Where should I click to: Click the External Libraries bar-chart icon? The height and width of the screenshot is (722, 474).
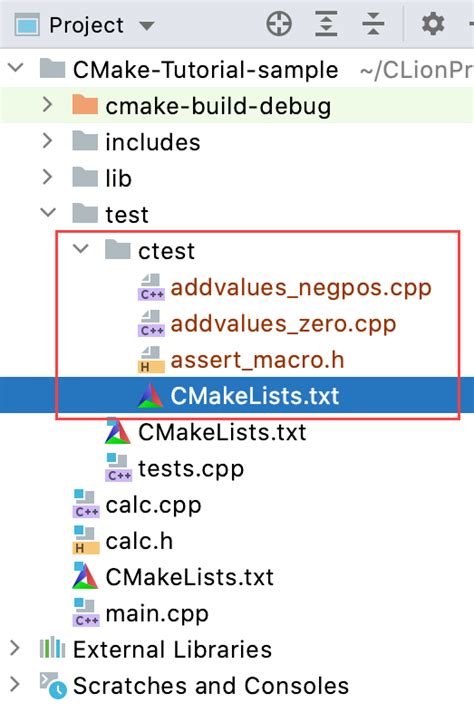click(x=52, y=649)
